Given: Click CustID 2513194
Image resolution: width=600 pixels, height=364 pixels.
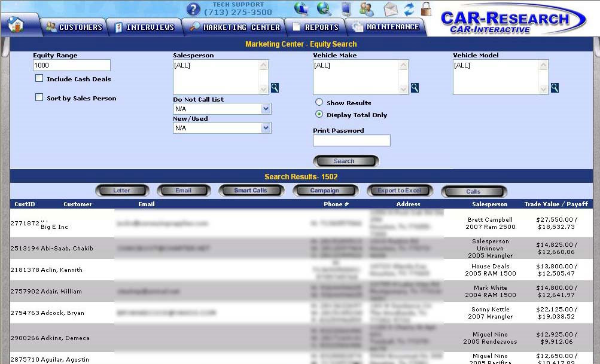Looking at the screenshot, I should (x=25, y=248).
